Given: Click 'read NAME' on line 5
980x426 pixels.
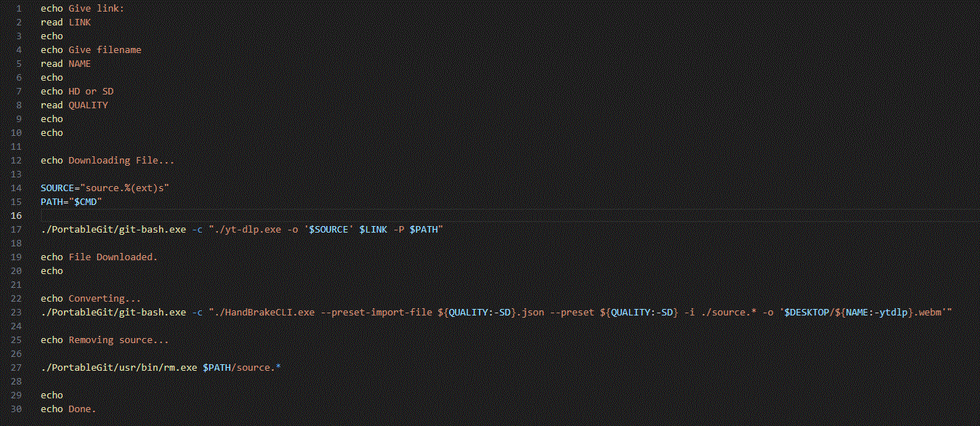Looking at the screenshot, I should [66, 64].
